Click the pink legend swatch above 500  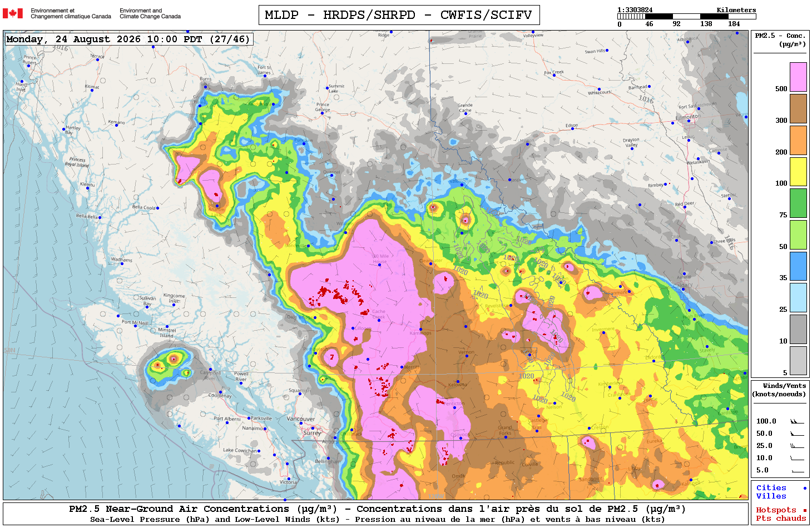798,77
